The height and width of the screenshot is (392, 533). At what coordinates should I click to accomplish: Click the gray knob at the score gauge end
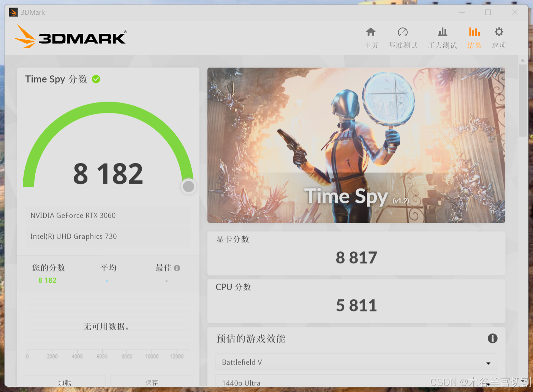189,186
